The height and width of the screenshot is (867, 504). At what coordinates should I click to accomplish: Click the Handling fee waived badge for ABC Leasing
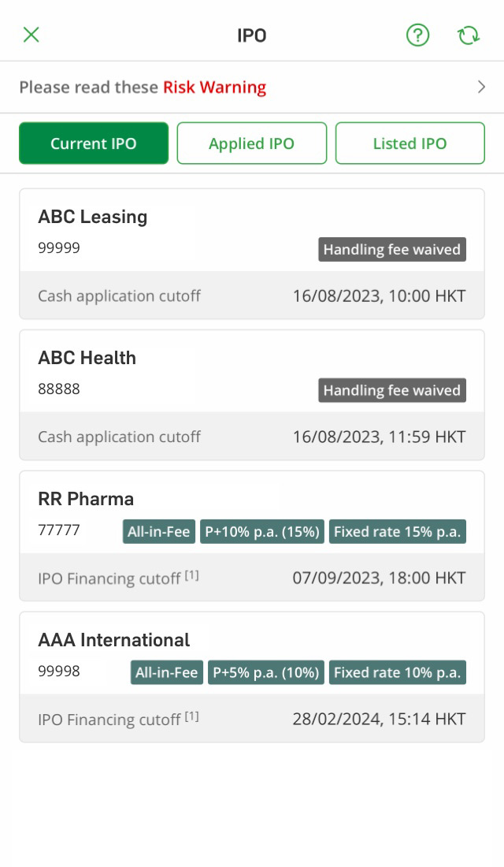(x=392, y=249)
